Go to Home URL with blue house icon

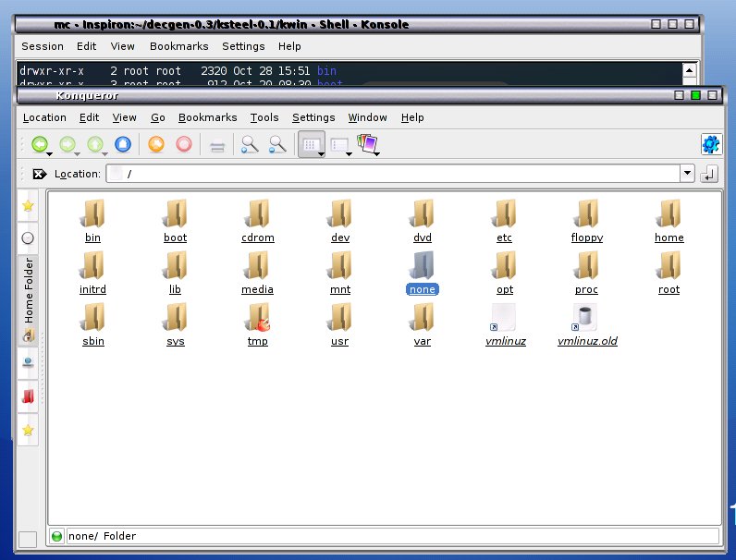click(123, 144)
